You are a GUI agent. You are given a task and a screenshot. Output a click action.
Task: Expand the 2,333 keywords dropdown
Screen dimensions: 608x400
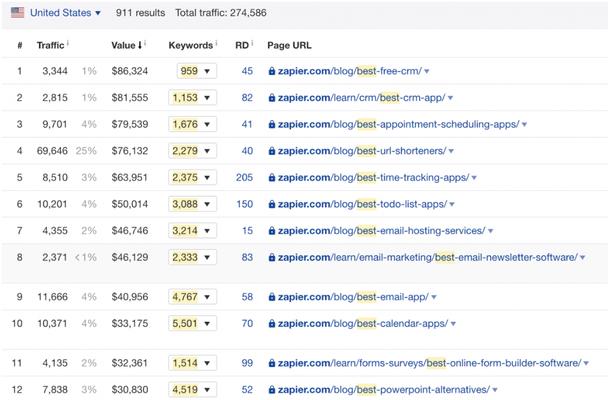click(192, 257)
